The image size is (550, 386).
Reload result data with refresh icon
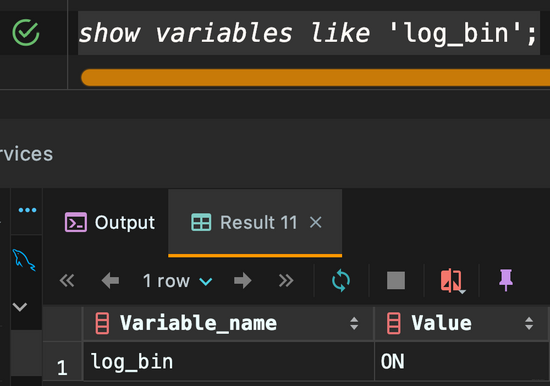click(341, 281)
